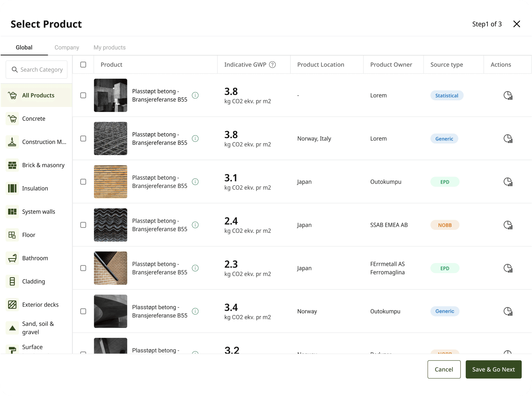Switch to the Company tab

(67, 47)
